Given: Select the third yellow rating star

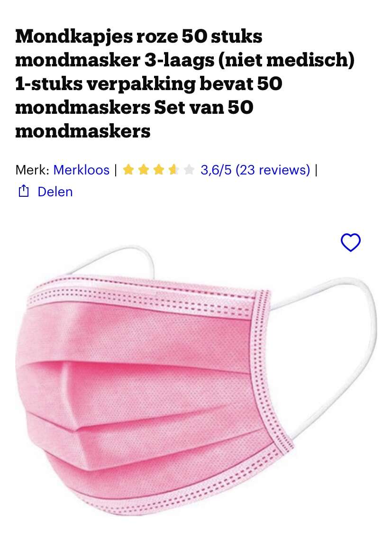Looking at the screenshot, I should point(159,170).
